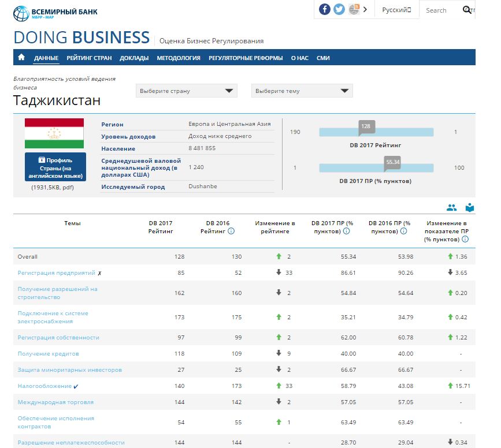This screenshot has width=501, height=448.
Task: Open the Русский language selector
Action: [396, 10]
